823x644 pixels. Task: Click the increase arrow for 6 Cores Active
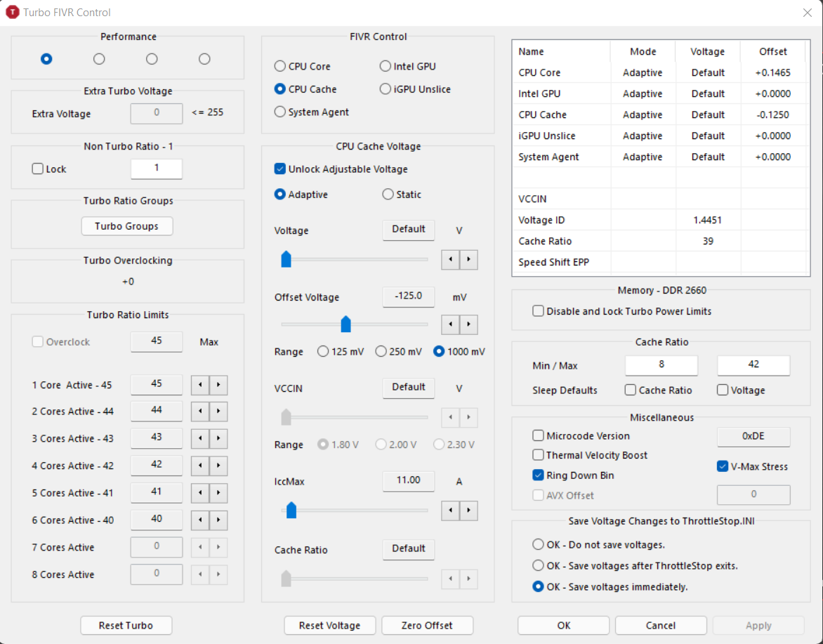click(218, 520)
